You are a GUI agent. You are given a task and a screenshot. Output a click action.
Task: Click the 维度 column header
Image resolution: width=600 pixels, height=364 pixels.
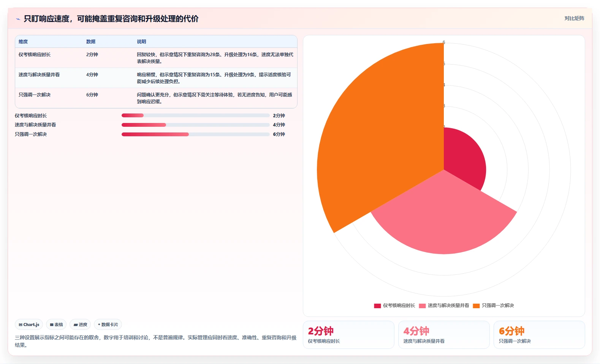click(23, 42)
